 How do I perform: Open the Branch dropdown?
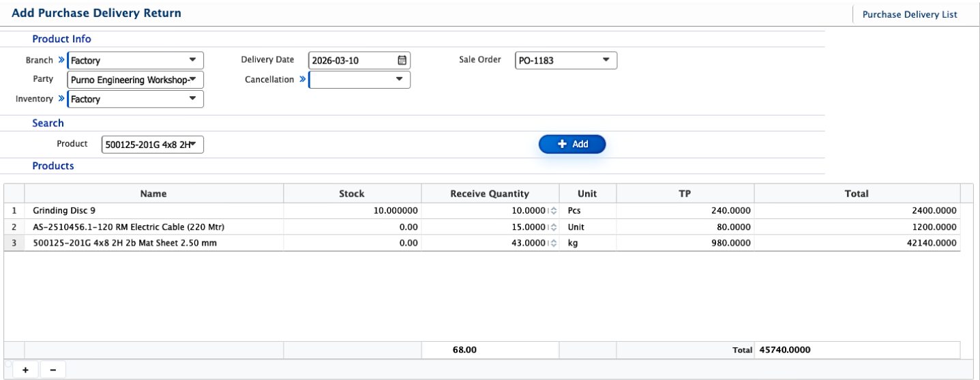click(x=135, y=61)
